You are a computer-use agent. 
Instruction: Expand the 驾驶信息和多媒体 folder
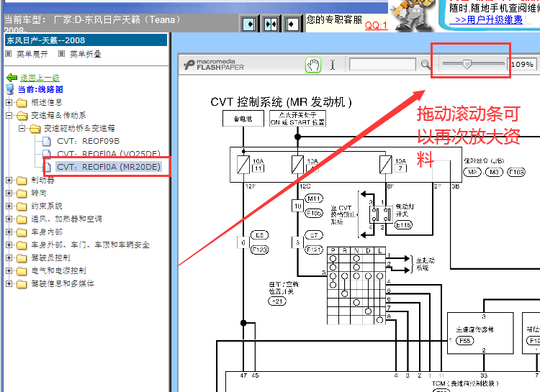9,284
